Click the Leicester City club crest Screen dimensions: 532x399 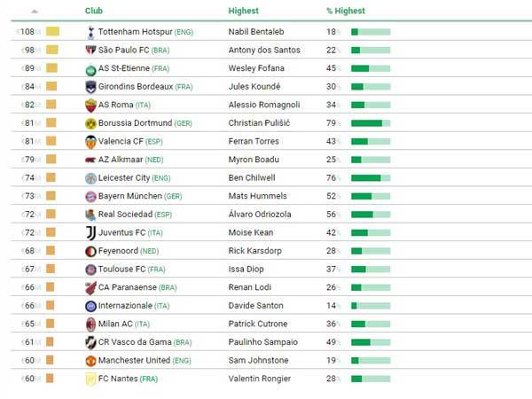[x=90, y=177]
